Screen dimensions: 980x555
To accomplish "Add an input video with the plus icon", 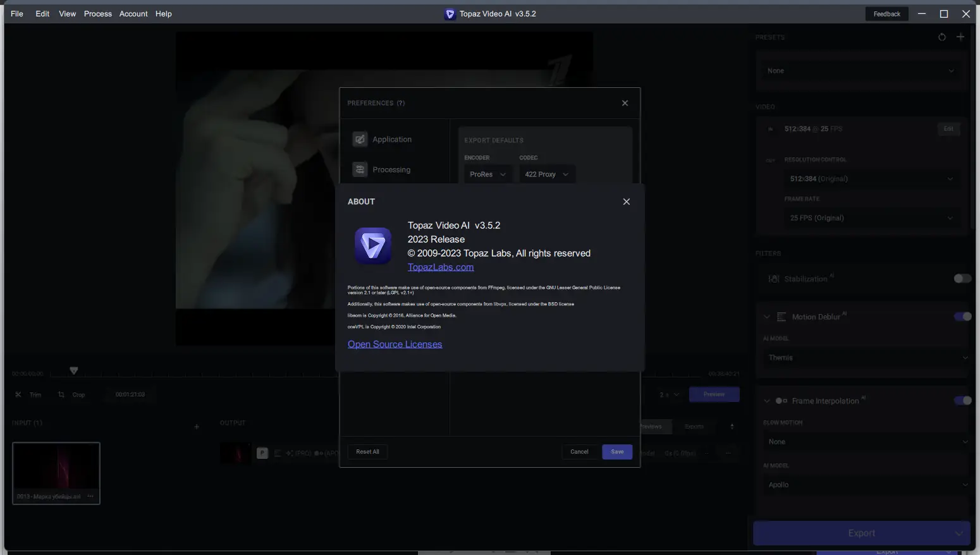I will pyautogui.click(x=197, y=427).
